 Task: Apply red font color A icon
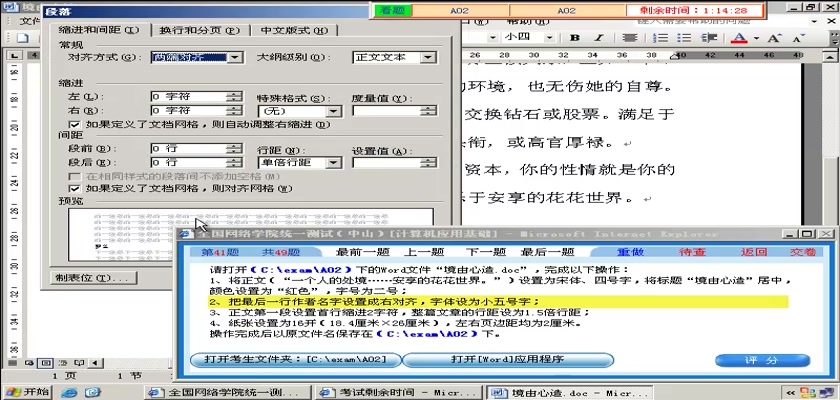(x=740, y=37)
